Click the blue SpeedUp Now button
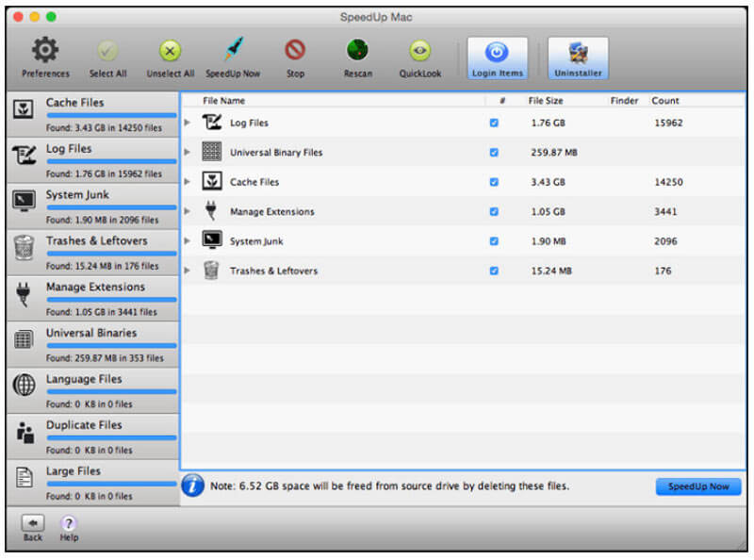754x560 pixels. [698, 486]
